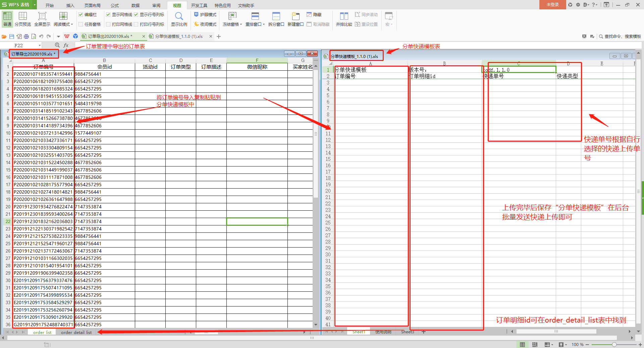The image size is (644, 348).
Task: Click the Export to PDF icon
Action: tap(19, 37)
